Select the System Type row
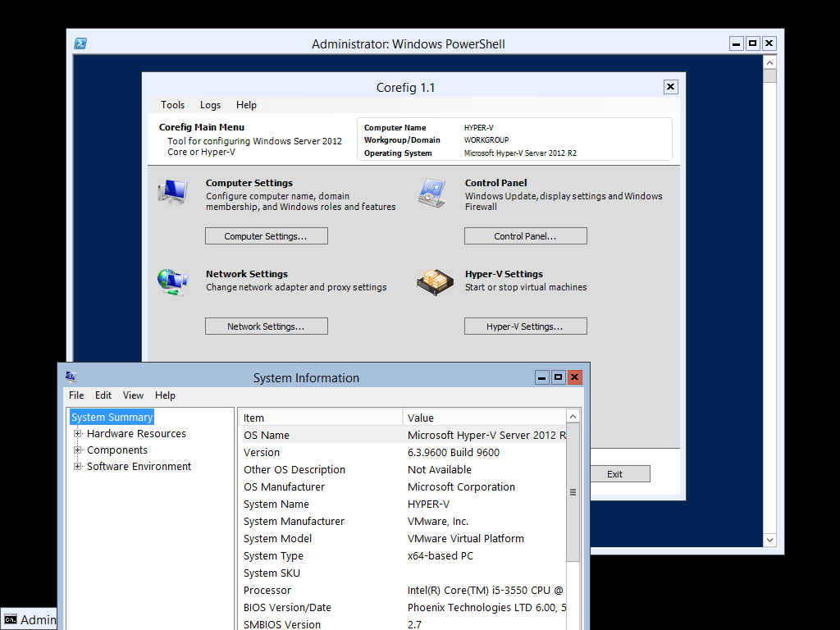The height and width of the screenshot is (630, 840). 402,555
